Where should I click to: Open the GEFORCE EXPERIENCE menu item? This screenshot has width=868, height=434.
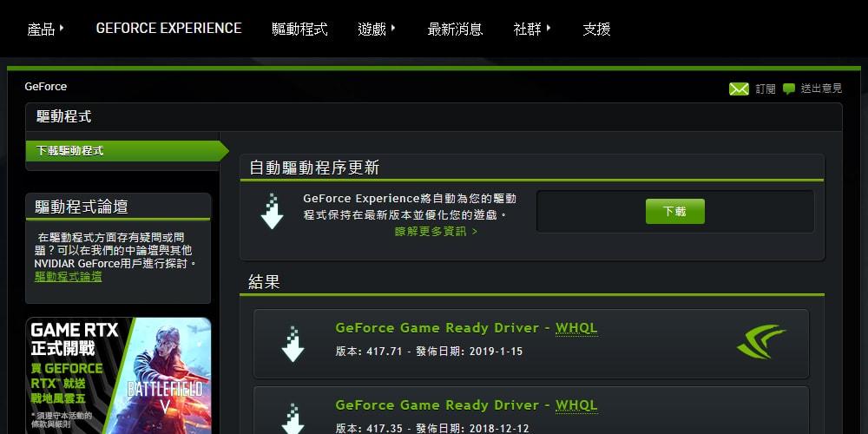pyautogui.click(x=169, y=29)
